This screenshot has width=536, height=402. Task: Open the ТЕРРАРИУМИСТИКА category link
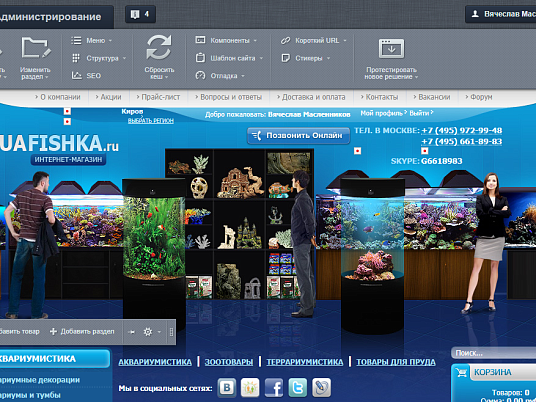click(x=305, y=362)
